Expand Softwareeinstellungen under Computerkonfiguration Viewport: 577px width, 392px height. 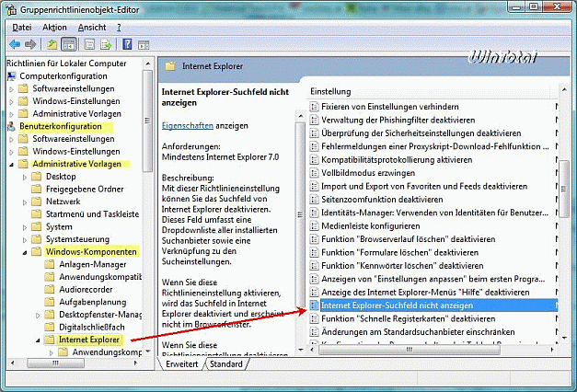(11, 89)
